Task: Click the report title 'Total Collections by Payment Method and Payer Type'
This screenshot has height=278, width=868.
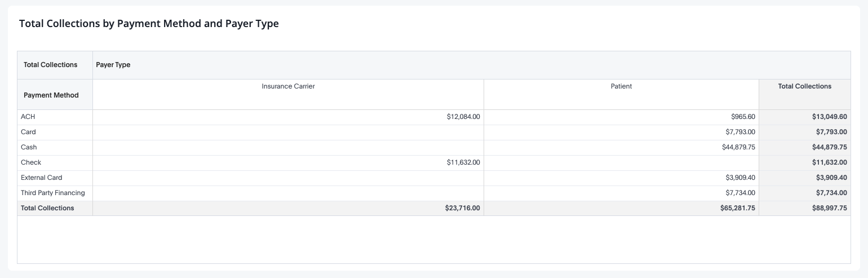Action: (x=149, y=24)
